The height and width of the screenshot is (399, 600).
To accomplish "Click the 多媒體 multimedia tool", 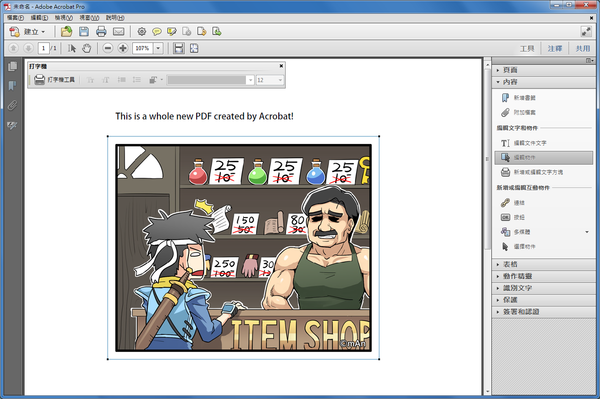I will point(515,232).
